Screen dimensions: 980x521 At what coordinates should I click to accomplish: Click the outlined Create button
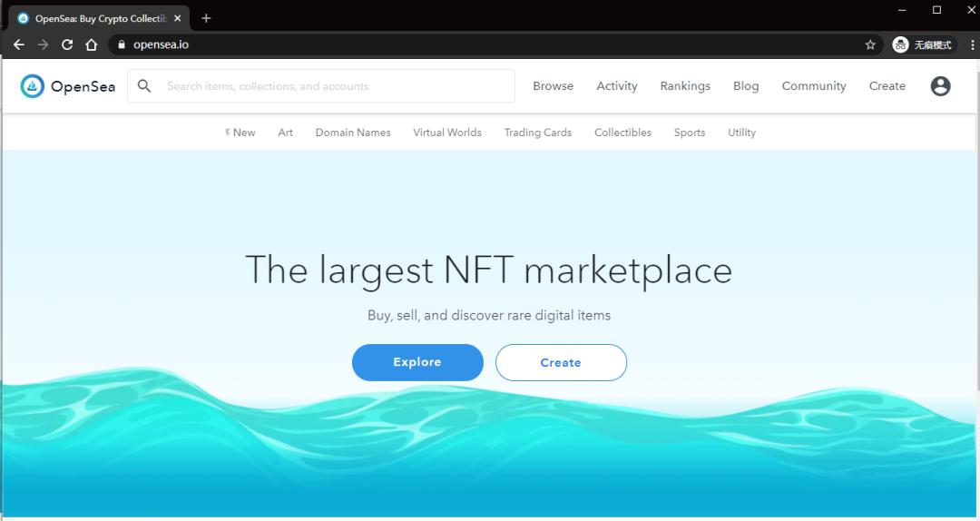point(561,362)
